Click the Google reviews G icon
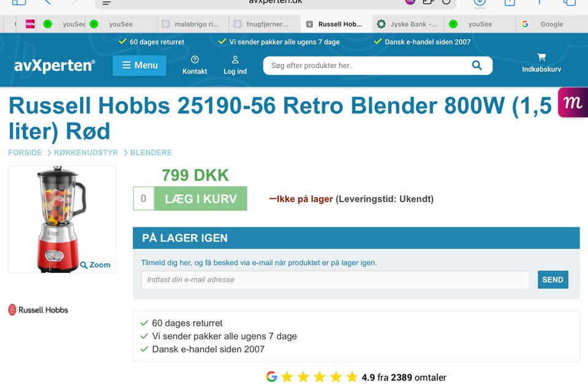This screenshot has width=588, height=391. (271, 377)
